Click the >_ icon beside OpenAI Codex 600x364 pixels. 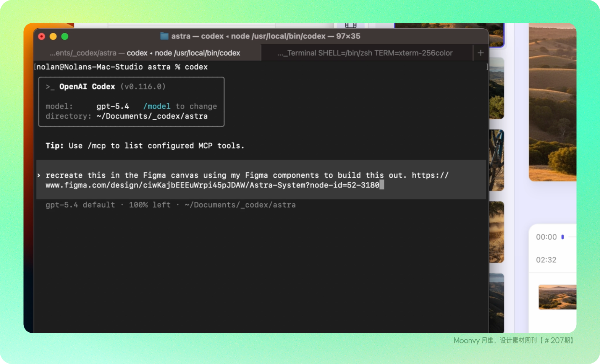50,87
